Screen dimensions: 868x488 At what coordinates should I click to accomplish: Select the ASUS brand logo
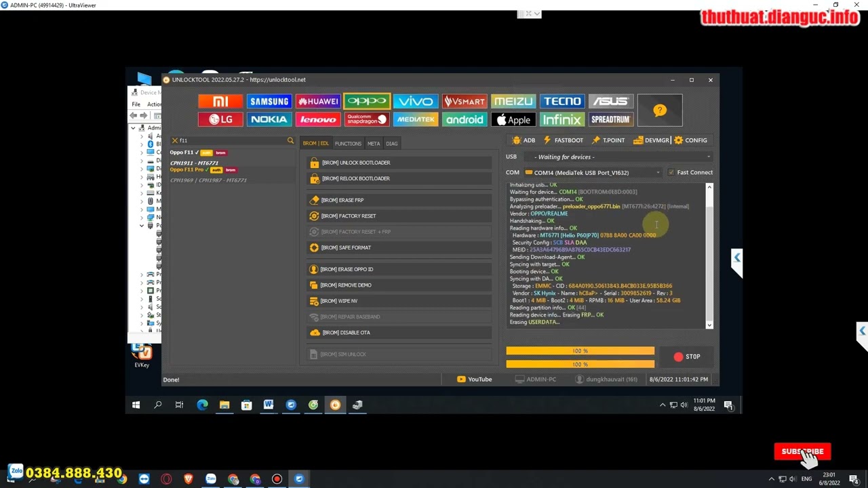coord(611,102)
